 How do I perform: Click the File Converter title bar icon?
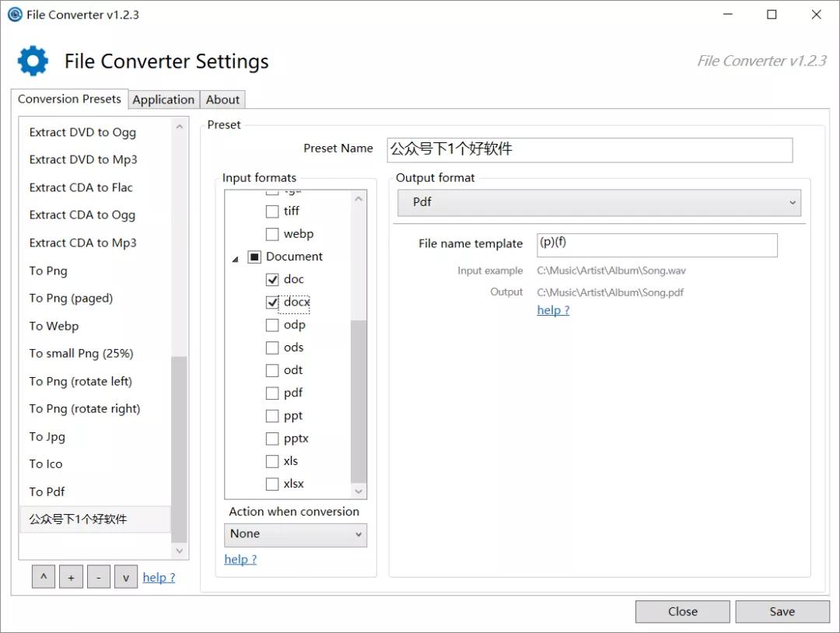pyautogui.click(x=14, y=15)
